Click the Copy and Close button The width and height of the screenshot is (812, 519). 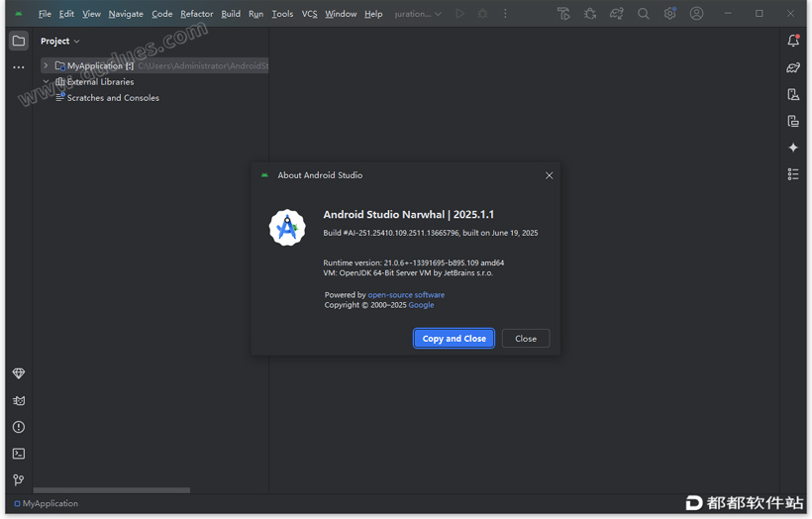[454, 338]
